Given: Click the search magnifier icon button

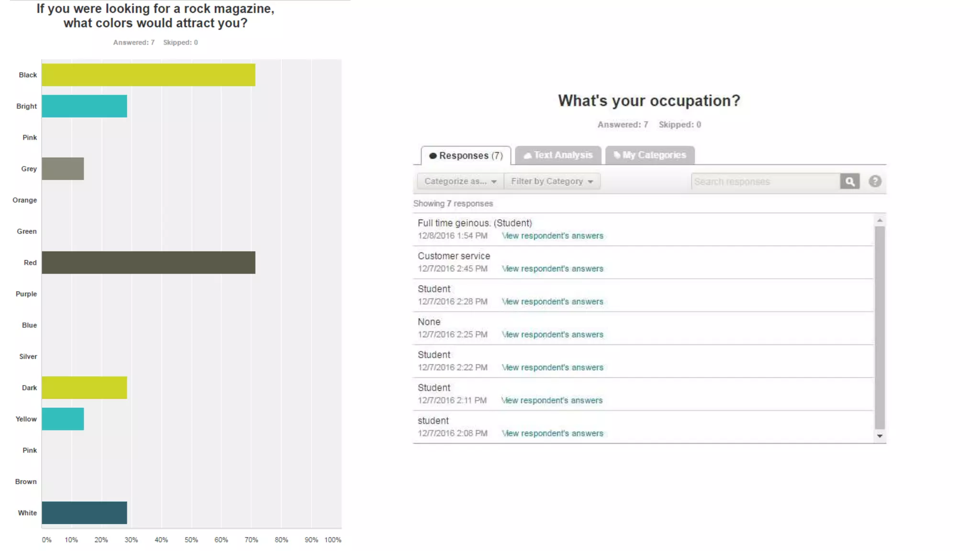Looking at the screenshot, I should click(849, 182).
